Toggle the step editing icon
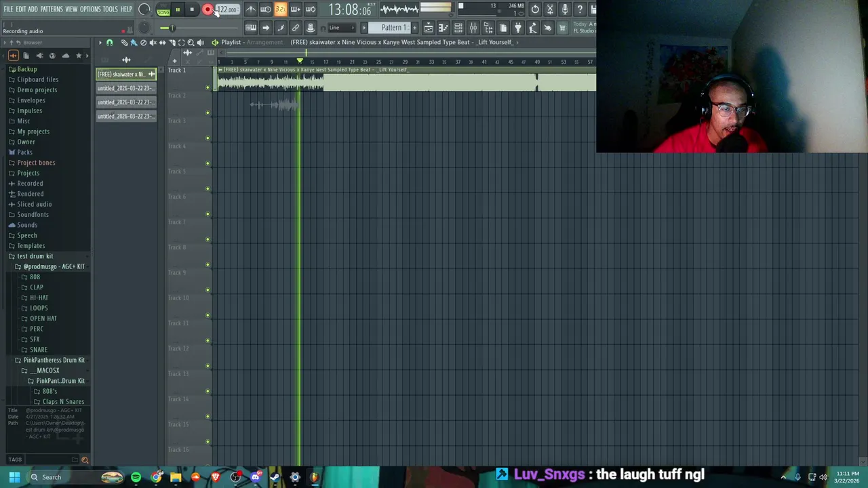Screen dimensions: 868x488 tap(281, 28)
